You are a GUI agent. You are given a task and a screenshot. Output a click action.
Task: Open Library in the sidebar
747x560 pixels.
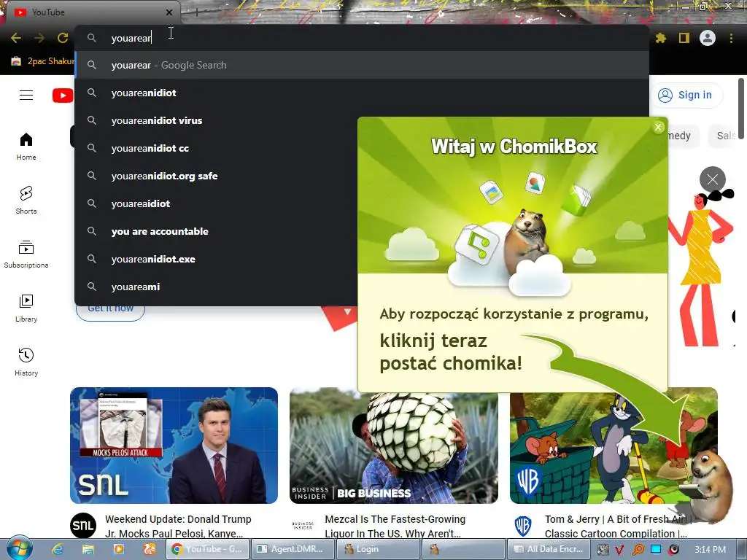26,308
